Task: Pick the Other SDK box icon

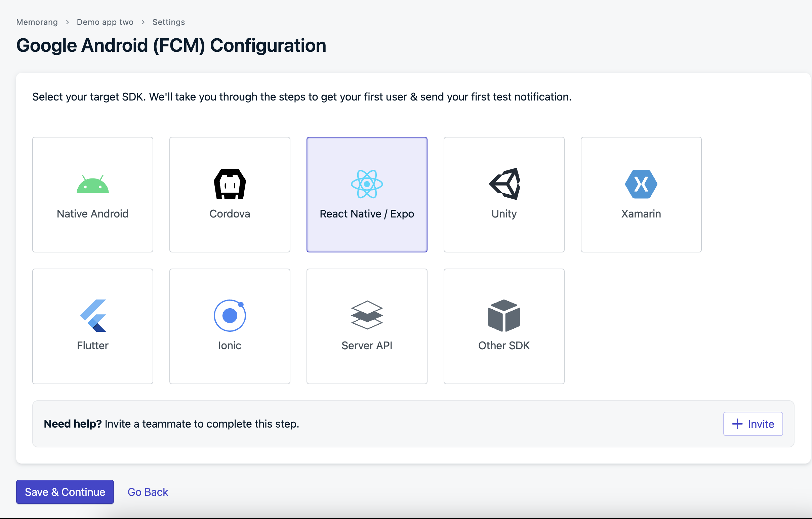Action: click(504, 316)
